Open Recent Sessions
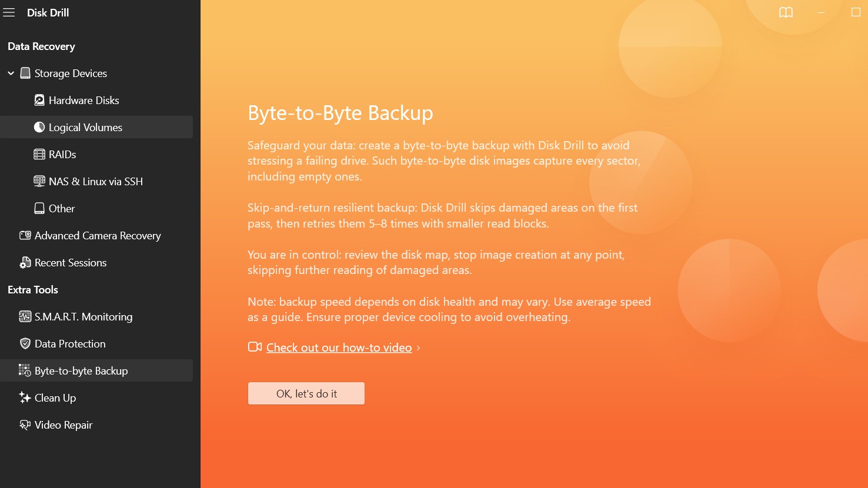Viewport: 868px width, 488px height. click(x=71, y=263)
